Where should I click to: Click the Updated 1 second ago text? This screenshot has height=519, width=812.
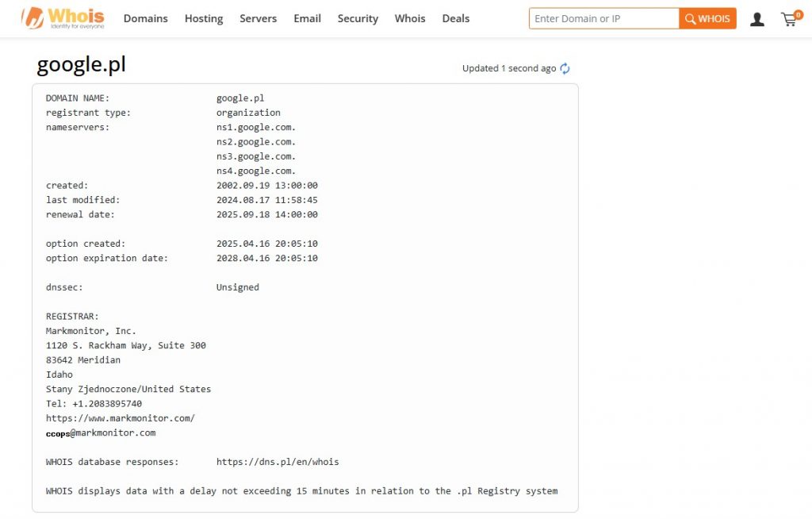(x=509, y=68)
